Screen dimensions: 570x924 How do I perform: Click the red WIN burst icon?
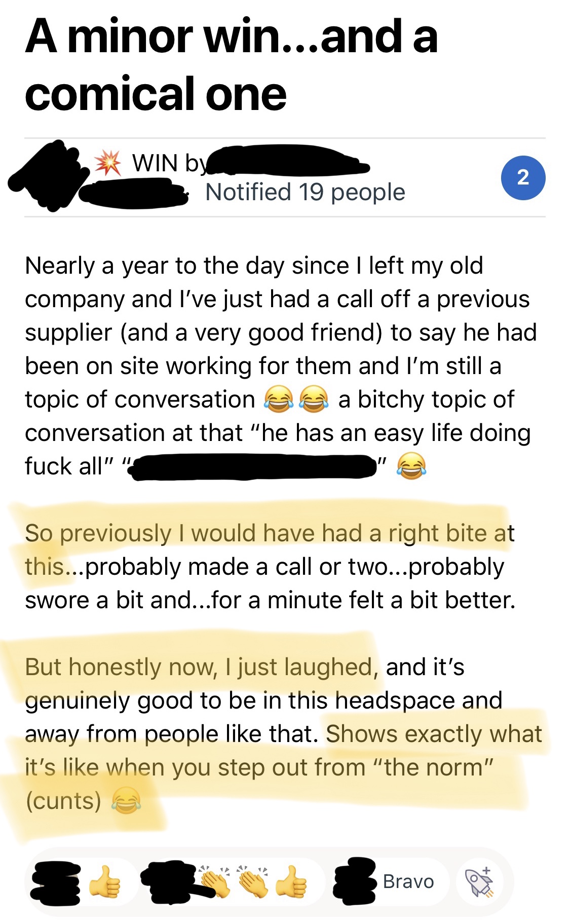point(106,164)
